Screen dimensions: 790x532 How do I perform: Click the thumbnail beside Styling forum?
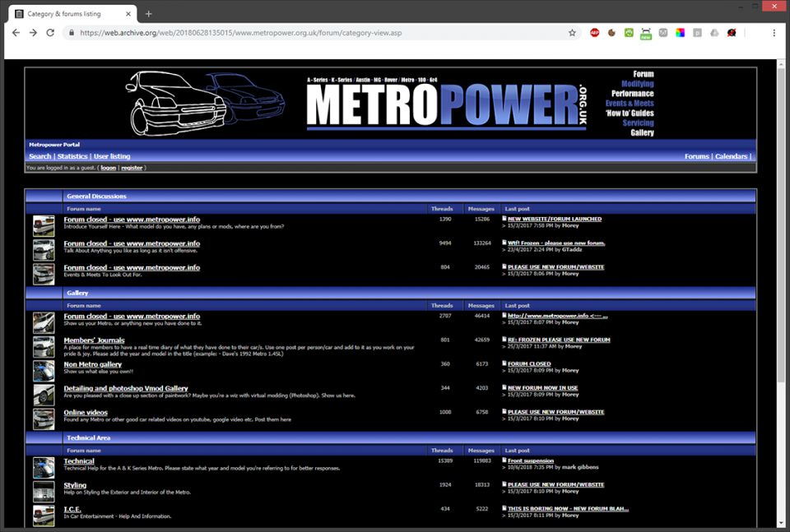(44, 492)
